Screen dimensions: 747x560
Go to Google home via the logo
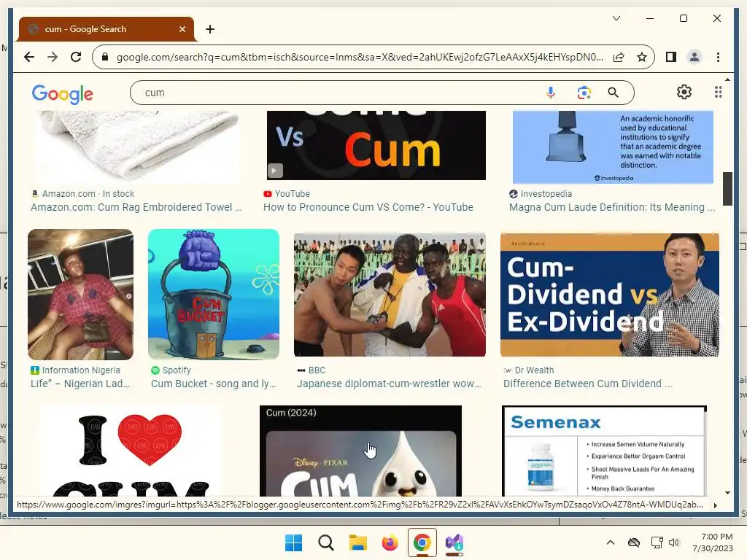tap(63, 94)
